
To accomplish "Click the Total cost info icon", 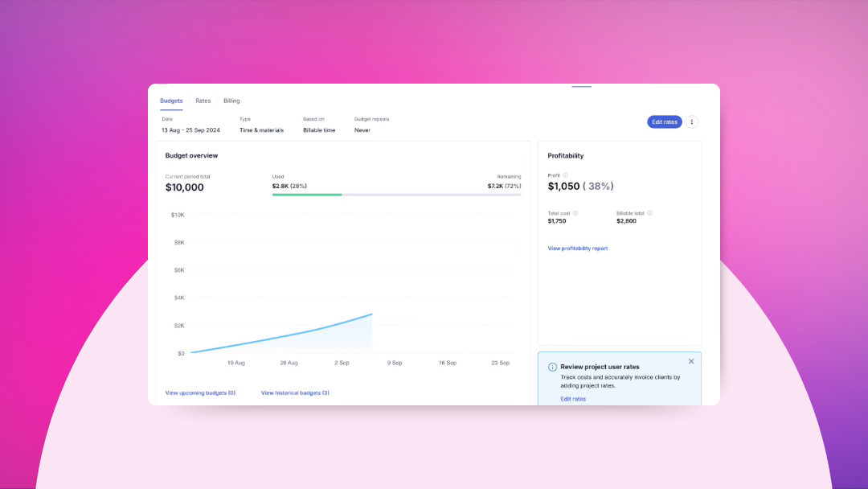I will (575, 213).
